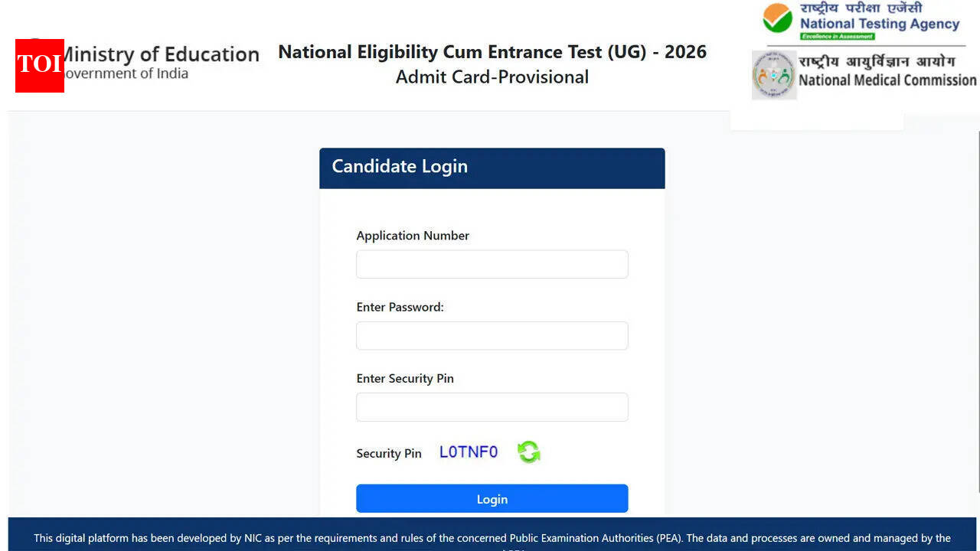The width and height of the screenshot is (980, 551).
Task: Click the TOI red logo
Action: [39, 66]
